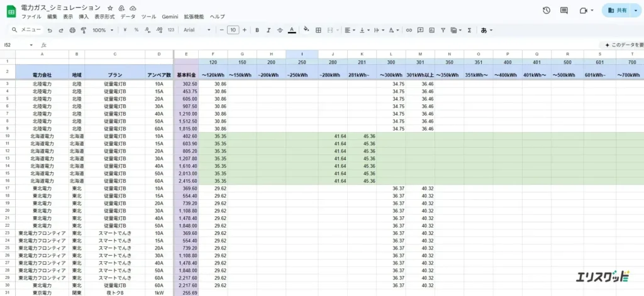Click the font size field showing 10
Screen dimensions: 644x296
click(x=233, y=30)
